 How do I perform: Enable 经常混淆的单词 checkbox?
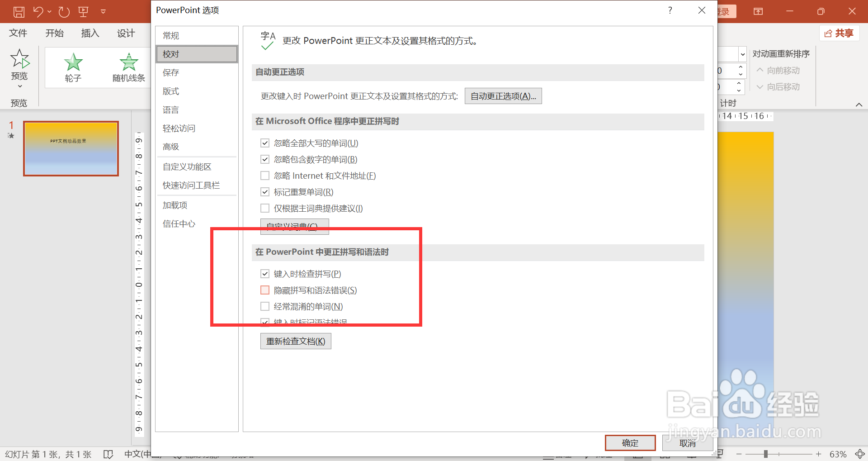click(x=265, y=306)
